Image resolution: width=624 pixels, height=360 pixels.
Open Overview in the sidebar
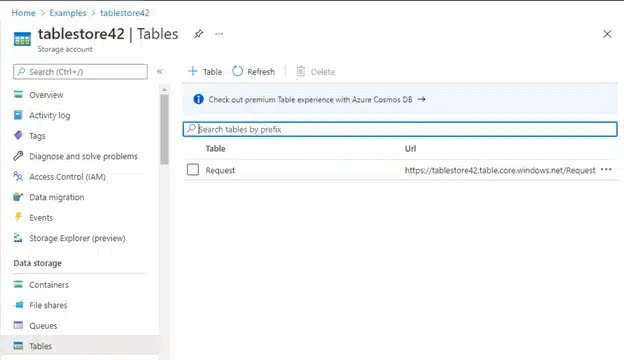click(x=46, y=95)
